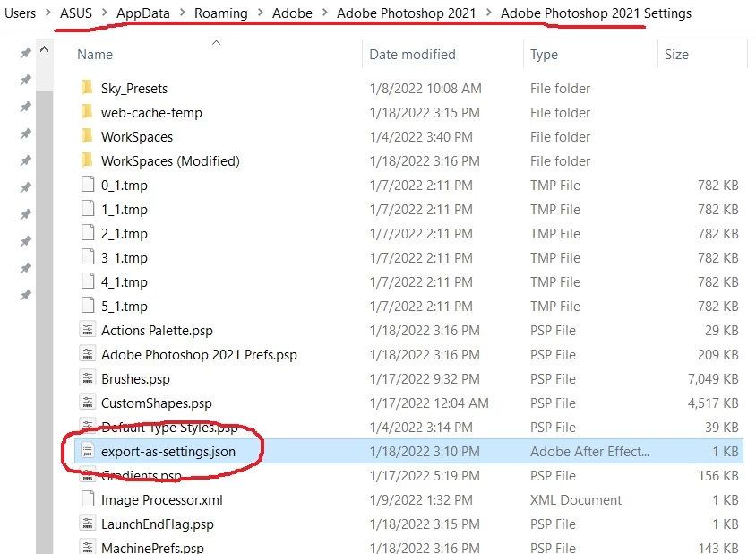Image resolution: width=756 pixels, height=554 pixels.
Task: Click the export-as-settings.json file icon
Action: click(x=88, y=451)
